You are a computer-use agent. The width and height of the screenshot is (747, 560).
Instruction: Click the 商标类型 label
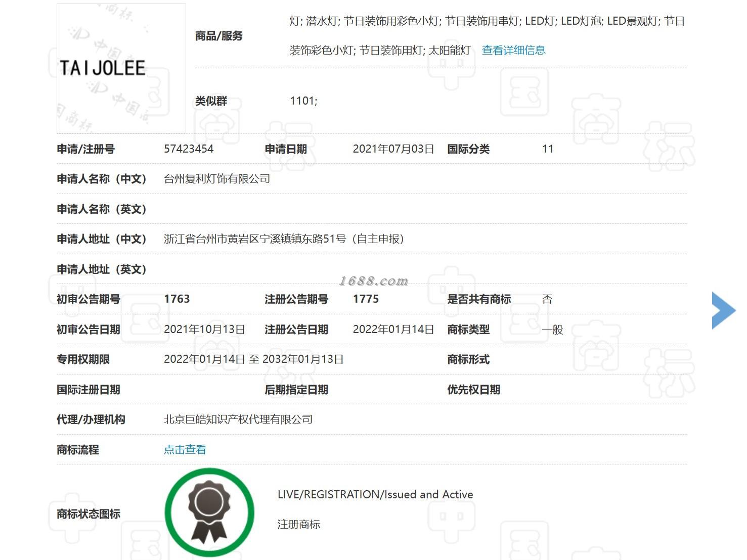click(x=468, y=329)
